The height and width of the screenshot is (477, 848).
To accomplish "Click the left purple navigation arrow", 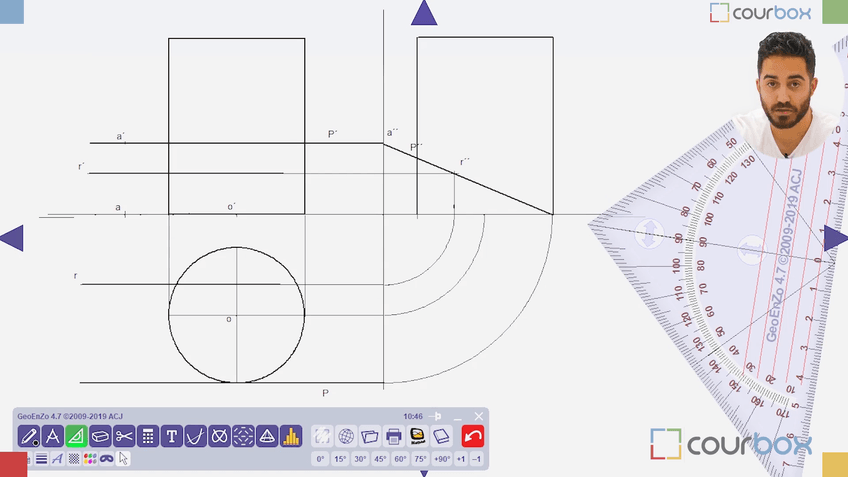I will (x=12, y=238).
